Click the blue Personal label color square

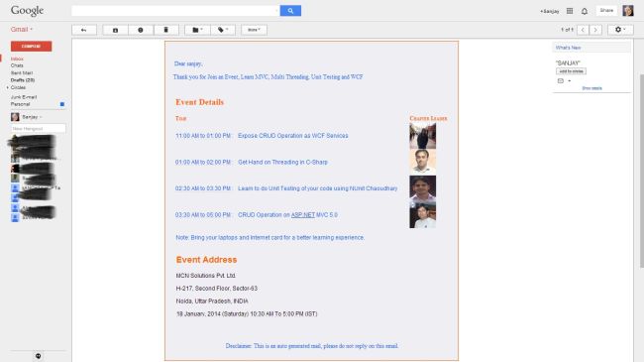(62, 104)
